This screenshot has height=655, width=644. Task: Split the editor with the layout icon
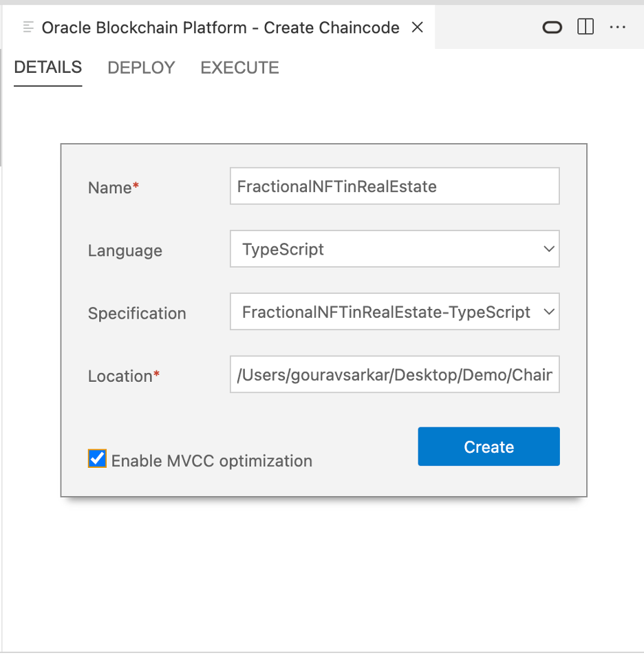point(586,28)
